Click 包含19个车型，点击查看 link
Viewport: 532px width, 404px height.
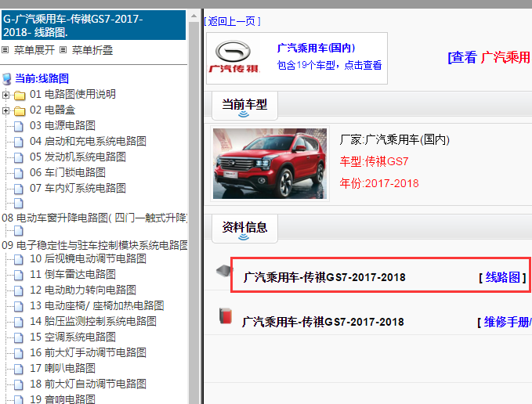329,65
